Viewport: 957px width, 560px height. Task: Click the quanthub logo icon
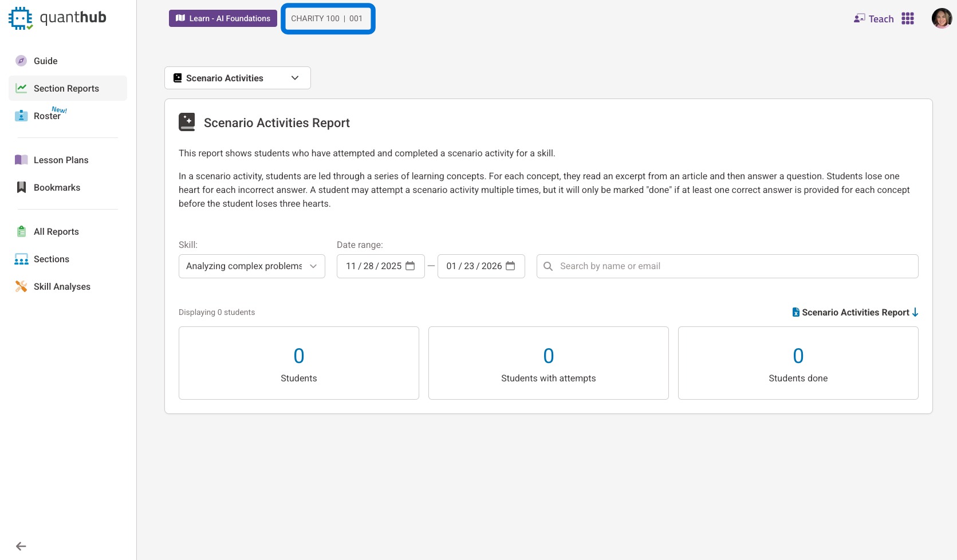(21, 18)
